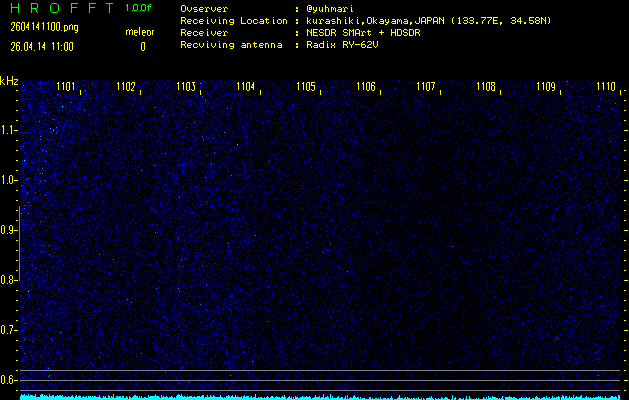
Task: Click the 1109 time marker
Action: click(x=546, y=87)
